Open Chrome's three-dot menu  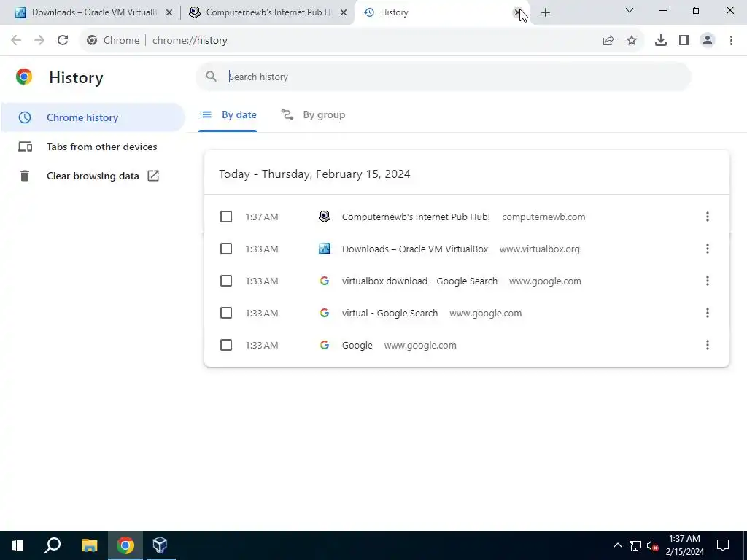731,41
